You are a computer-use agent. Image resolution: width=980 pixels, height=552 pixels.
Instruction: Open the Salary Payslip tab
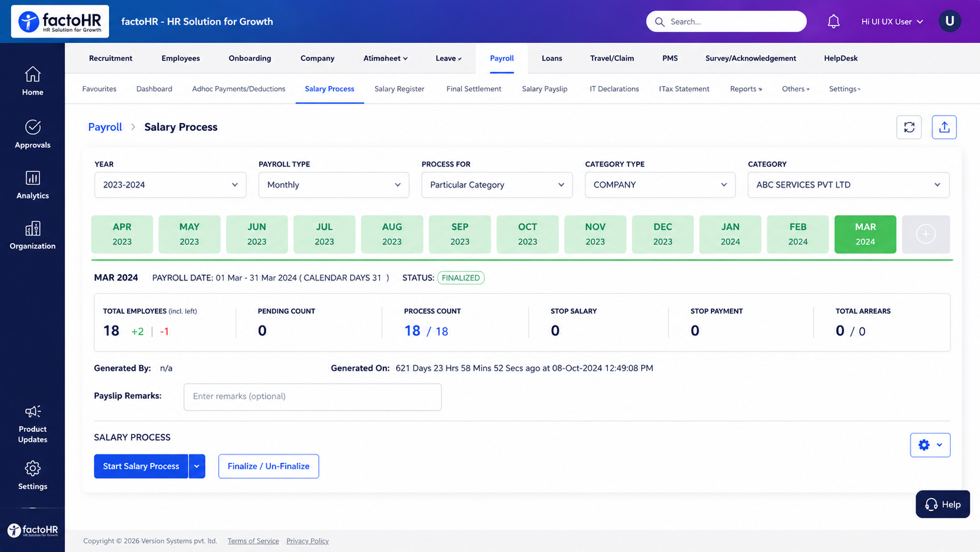545,89
